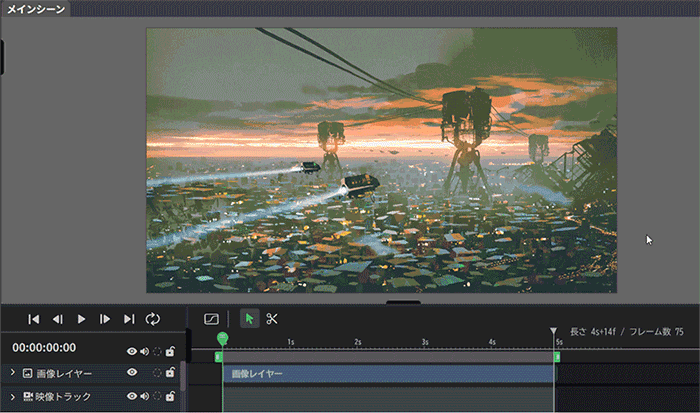700x413 pixels.
Task: Jump to the end of the timeline
Action: point(129,319)
